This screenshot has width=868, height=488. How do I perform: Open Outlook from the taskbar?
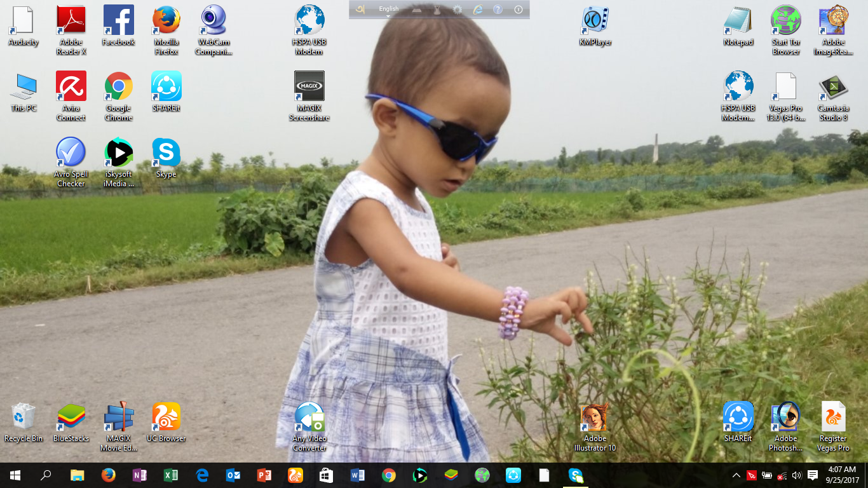[233, 475]
